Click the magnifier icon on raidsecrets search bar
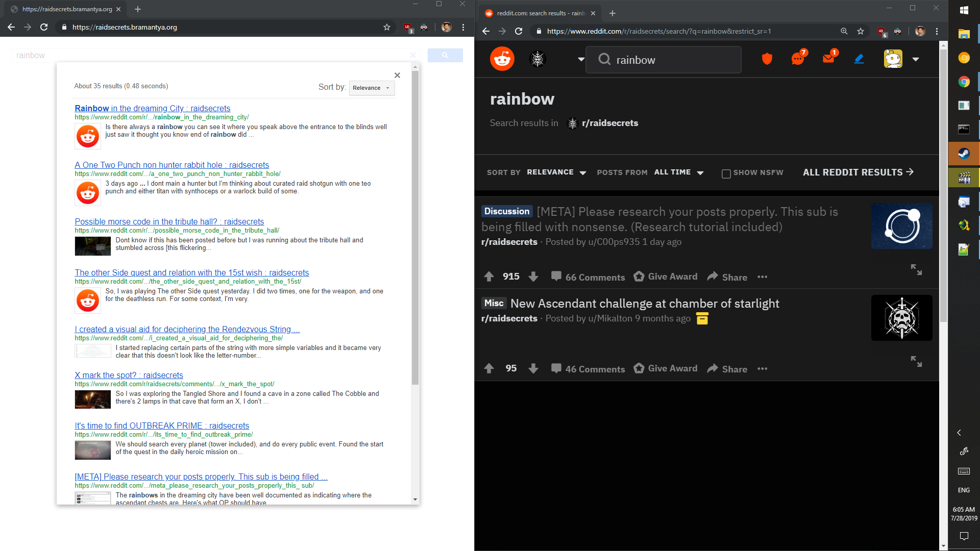This screenshot has width=980, height=551. click(x=445, y=55)
